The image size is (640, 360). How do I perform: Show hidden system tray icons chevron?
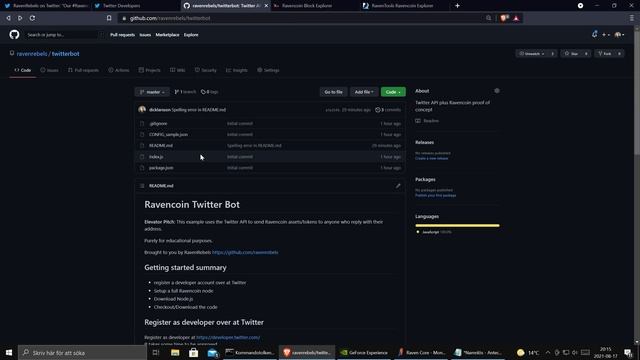pyautogui.click(x=548, y=353)
